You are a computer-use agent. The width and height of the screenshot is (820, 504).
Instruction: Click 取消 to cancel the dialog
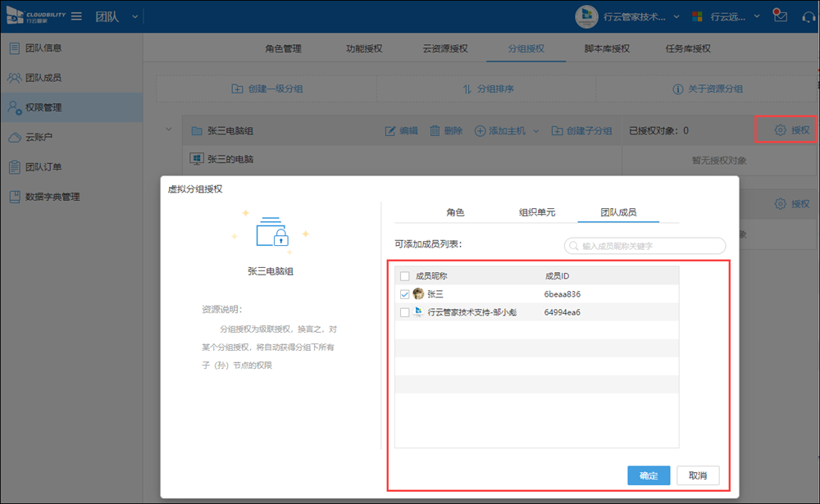(698, 475)
